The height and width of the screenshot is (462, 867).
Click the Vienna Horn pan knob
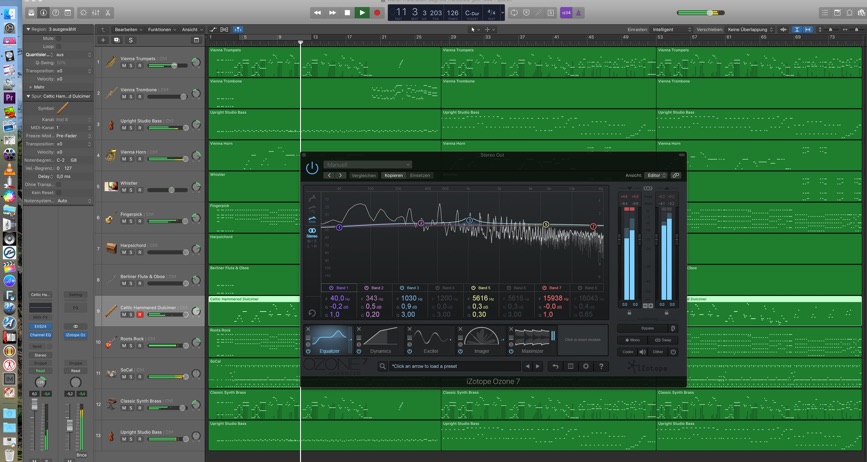[x=196, y=156]
